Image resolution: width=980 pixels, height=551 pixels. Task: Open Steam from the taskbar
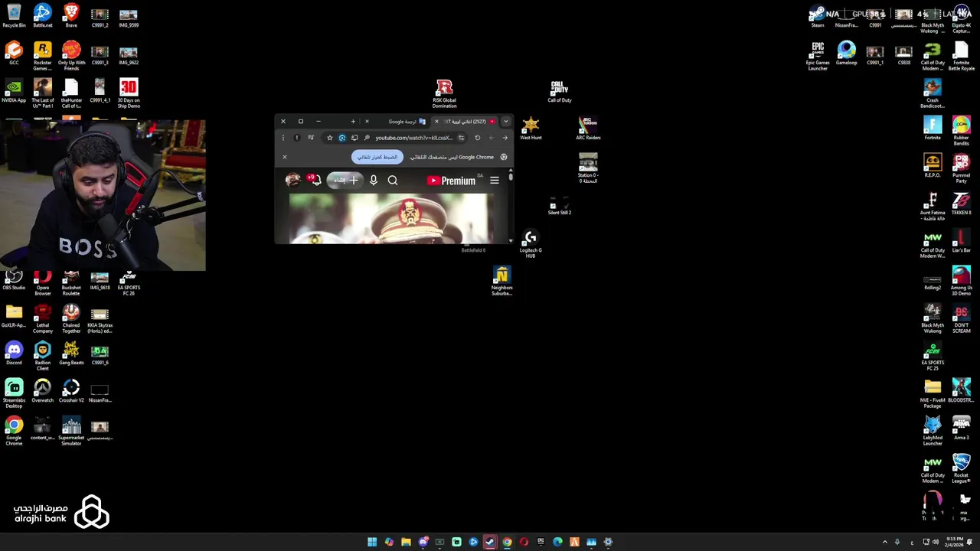[x=490, y=542]
